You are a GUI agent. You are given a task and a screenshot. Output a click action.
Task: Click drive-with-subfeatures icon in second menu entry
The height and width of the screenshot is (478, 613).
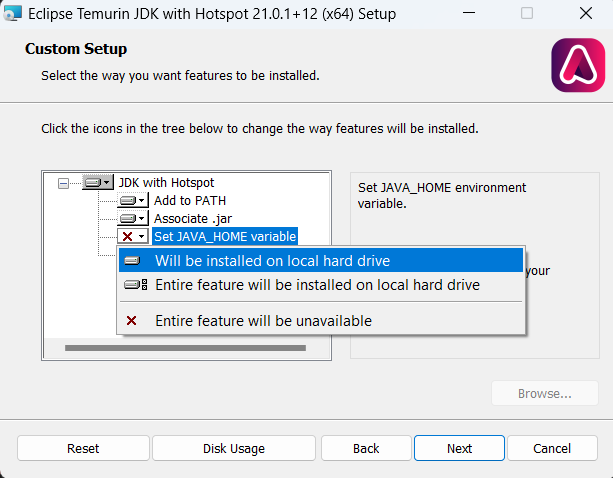[136, 285]
